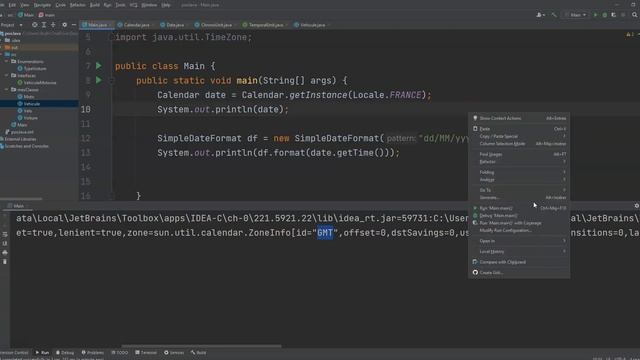
Task: Open the TODO tool window button
Action: [x=120, y=353]
